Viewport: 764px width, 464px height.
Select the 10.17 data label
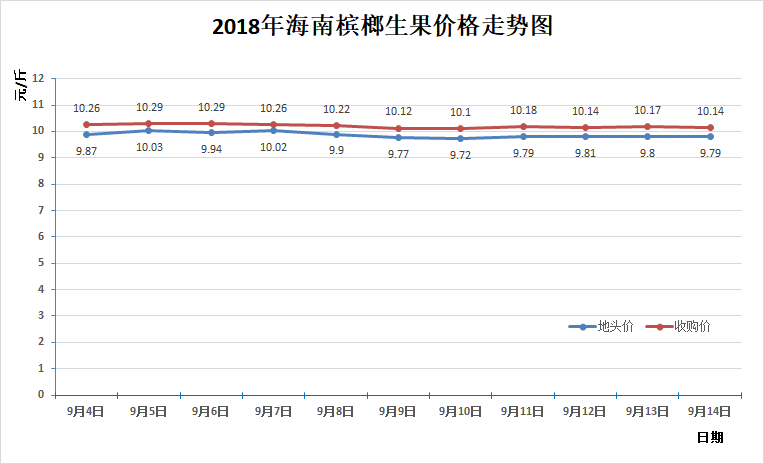click(x=648, y=111)
